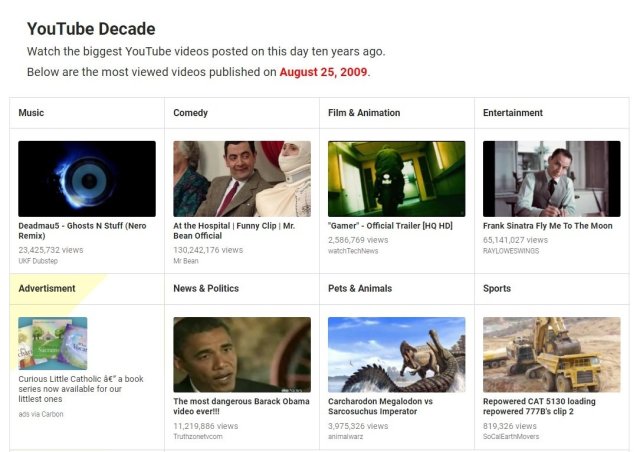
Task: Click the '2,586,769 views' count
Action: coord(358,240)
